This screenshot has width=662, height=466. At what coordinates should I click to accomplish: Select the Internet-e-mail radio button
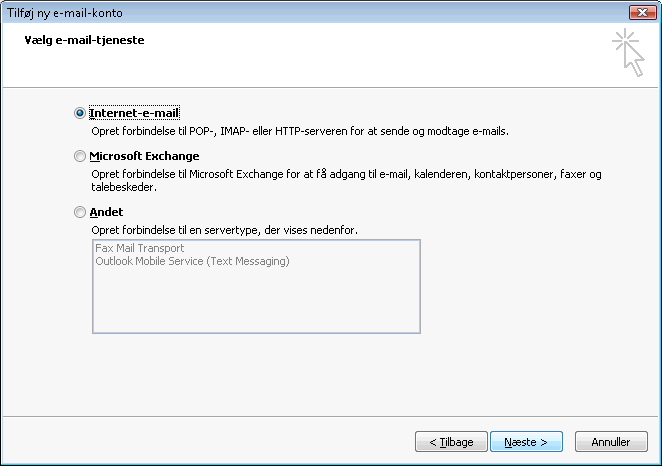click(80, 114)
